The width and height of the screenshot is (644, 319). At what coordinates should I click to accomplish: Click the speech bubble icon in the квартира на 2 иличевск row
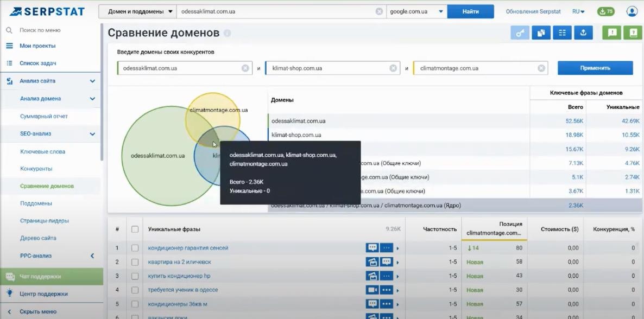pyautogui.click(x=387, y=262)
